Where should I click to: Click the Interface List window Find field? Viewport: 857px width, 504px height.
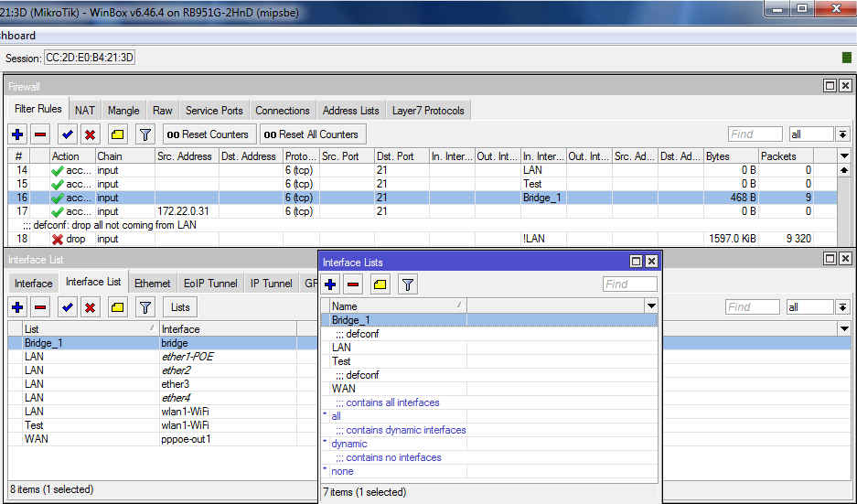pyautogui.click(x=752, y=307)
